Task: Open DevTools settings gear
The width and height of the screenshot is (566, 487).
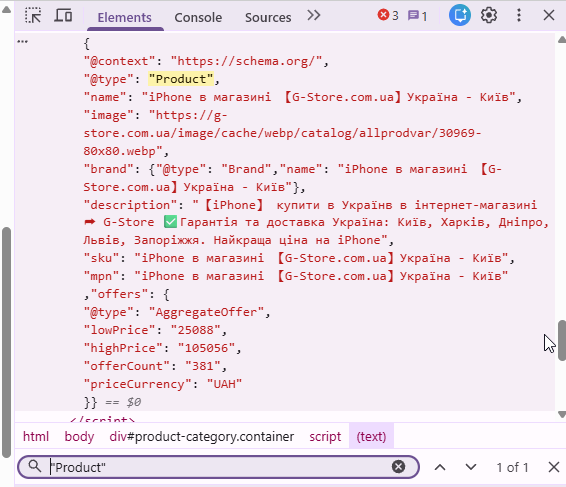Action: click(x=489, y=16)
